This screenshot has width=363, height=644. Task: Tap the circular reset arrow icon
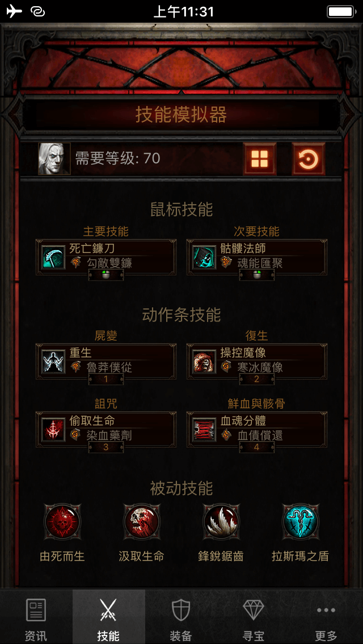(309, 159)
